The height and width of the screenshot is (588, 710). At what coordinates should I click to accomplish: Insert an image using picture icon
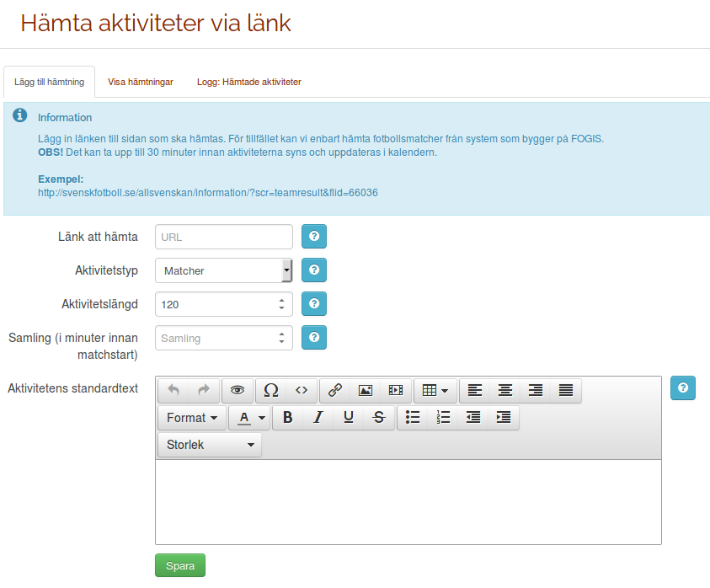pyautogui.click(x=365, y=391)
